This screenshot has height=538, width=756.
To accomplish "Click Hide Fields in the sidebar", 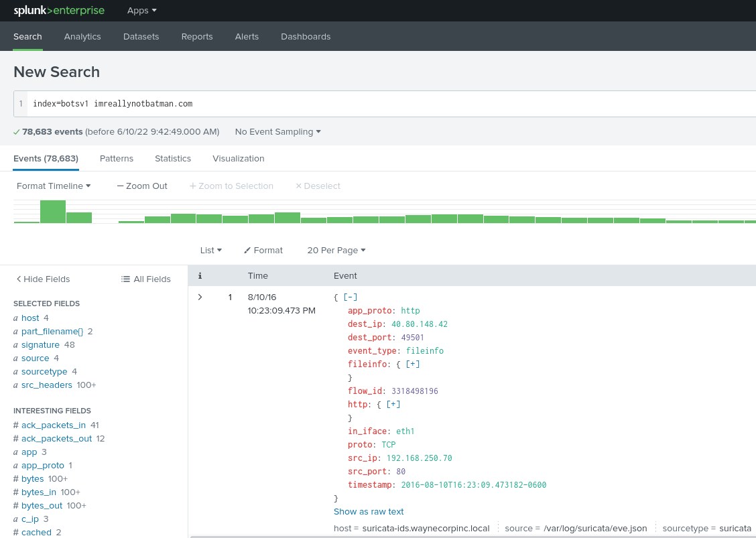I will pos(43,279).
